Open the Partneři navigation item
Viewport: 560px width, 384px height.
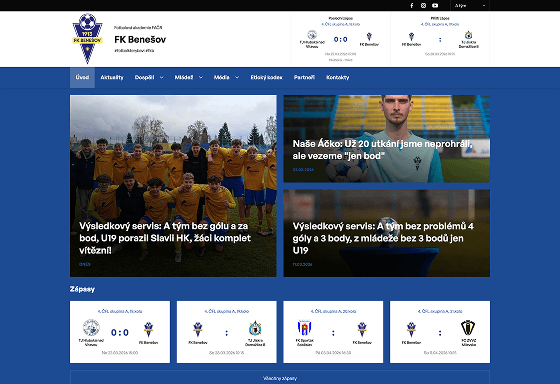coord(304,77)
